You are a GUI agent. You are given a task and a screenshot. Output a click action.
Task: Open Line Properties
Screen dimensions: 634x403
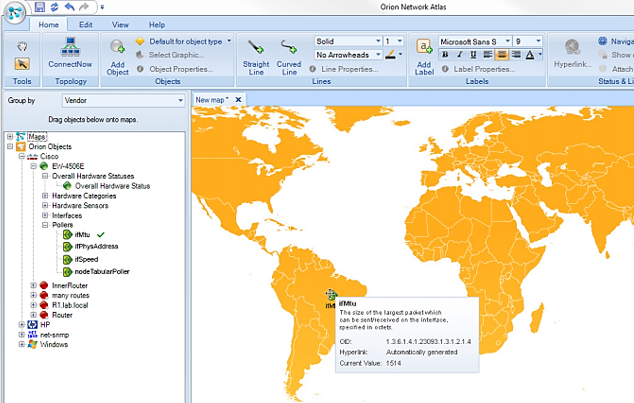click(x=344, y=69)
